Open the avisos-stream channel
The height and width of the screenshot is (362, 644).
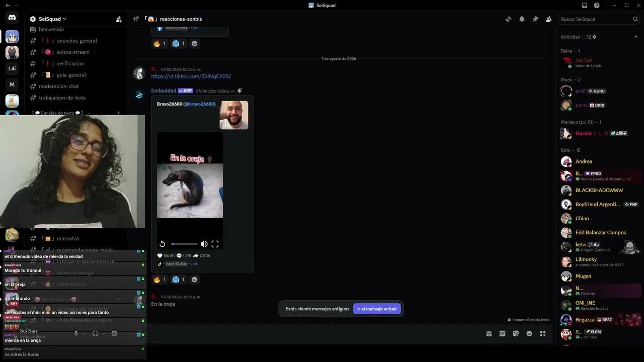click(77, 52)
